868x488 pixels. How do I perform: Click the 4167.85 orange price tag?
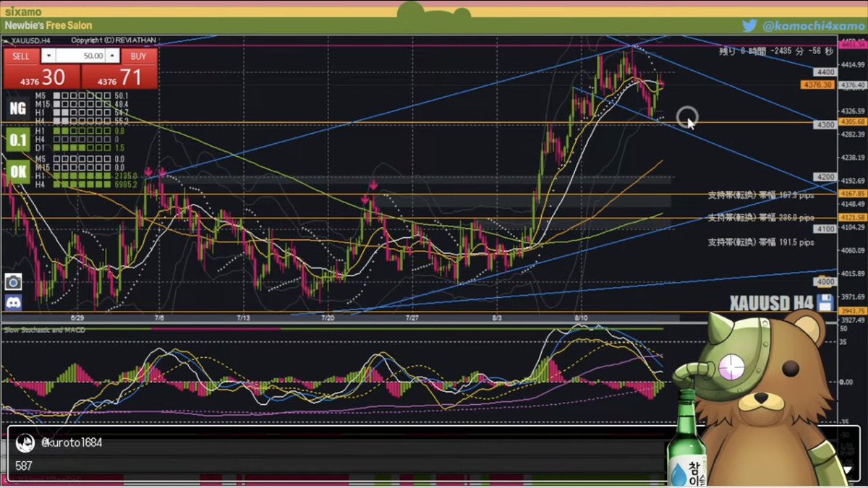pos(852,194)
